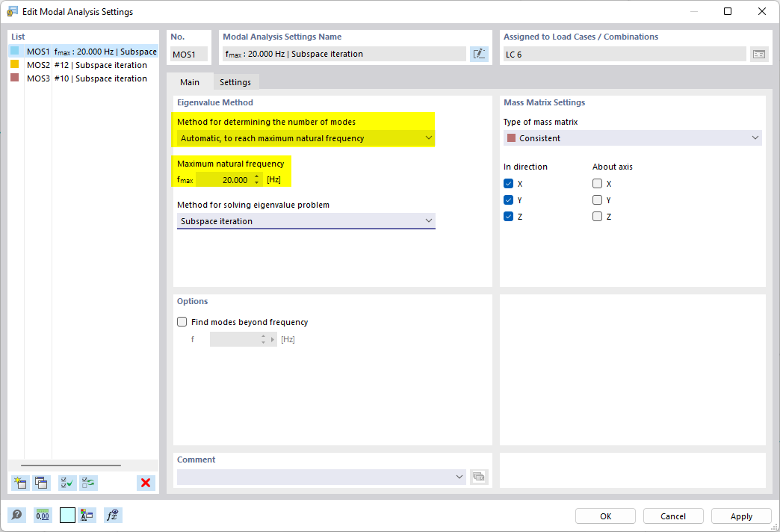780x532 pixels.
Task: Click the fmax 20.000 value field
Action: [224, 179]
